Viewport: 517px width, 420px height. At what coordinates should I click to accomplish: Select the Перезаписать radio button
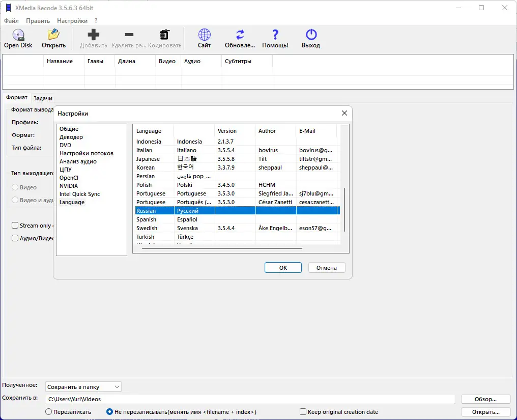point(48,412)
